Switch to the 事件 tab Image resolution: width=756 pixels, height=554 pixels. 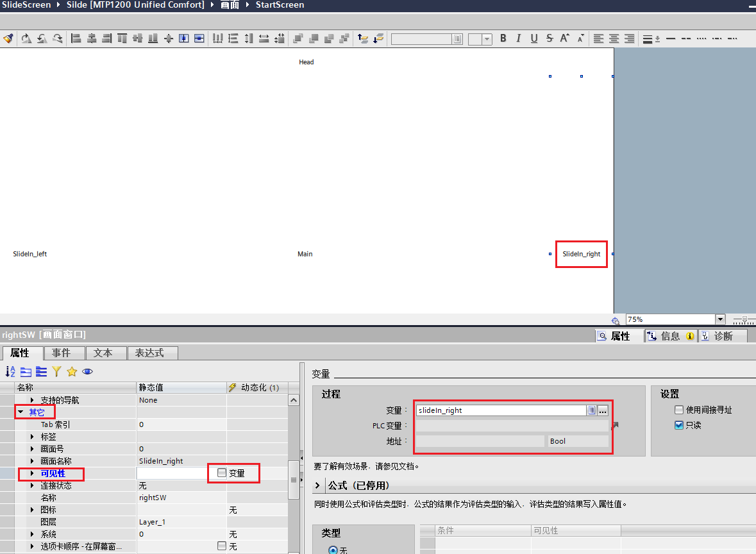(64, 353)
